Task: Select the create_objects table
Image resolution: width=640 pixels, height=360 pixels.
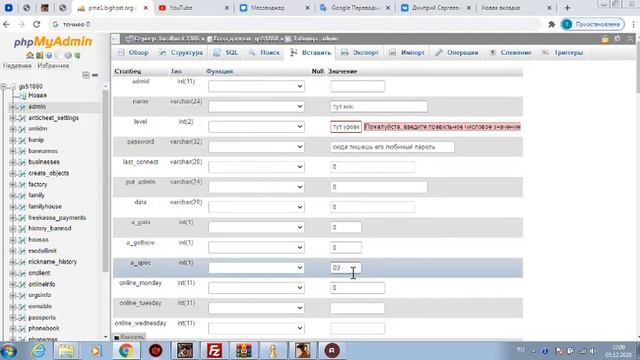Action: pyautogui.click(x=49, y=173)
